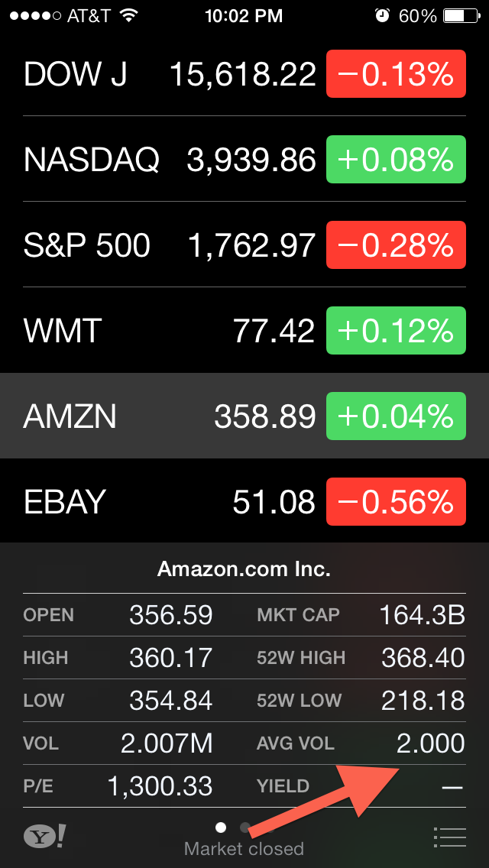Toggle the NASDAQ +0.08% change badge
This screenshot has width=489, height=868.
coord(396,160)
